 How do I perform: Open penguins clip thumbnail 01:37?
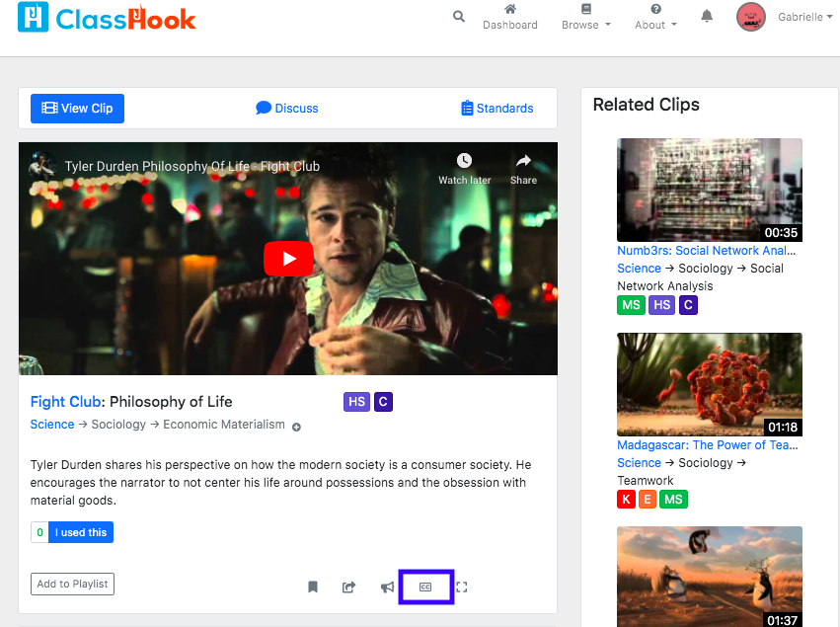[710, 577]
